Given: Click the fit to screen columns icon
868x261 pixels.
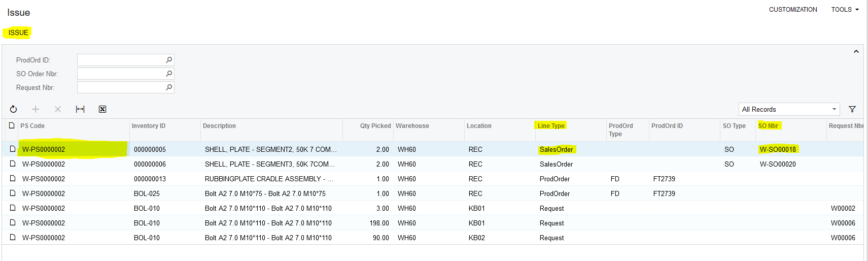Looking at the screenshot, I should pyautogui.click(x=80, y=109).
